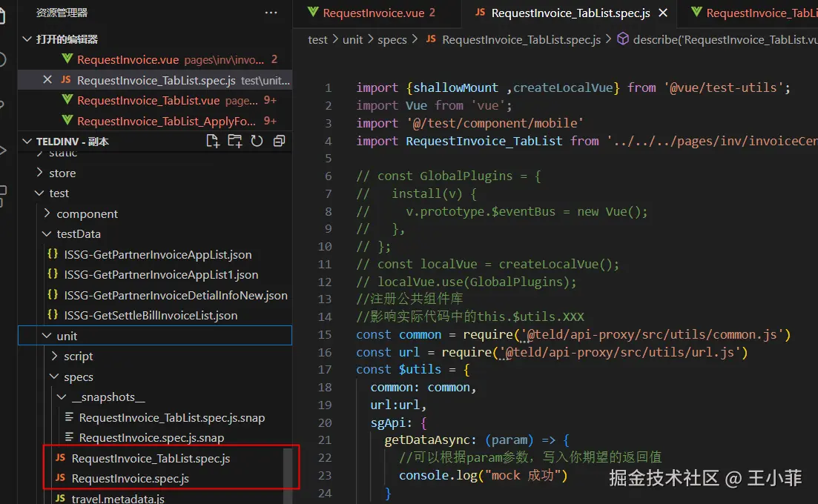818x504 pixels.
Task: Click the snapshot file icon of RequestInvoice.spec.js.snap
Action: (x=69, y=437)
